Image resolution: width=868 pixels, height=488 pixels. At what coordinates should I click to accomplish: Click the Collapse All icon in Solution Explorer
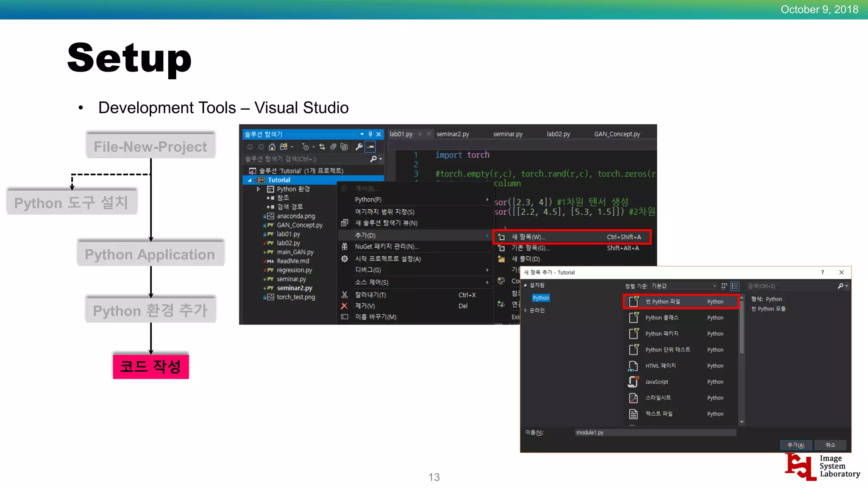[333, 147]
